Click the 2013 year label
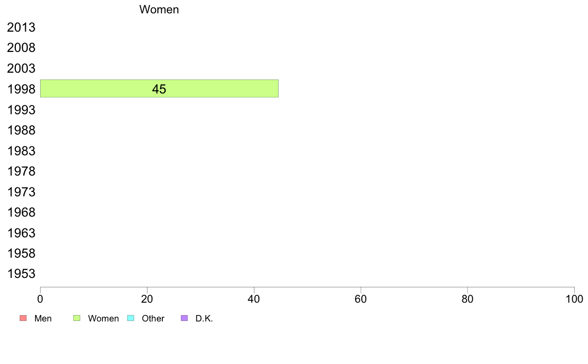Screen dimensions: 588x364 (21, 27)
